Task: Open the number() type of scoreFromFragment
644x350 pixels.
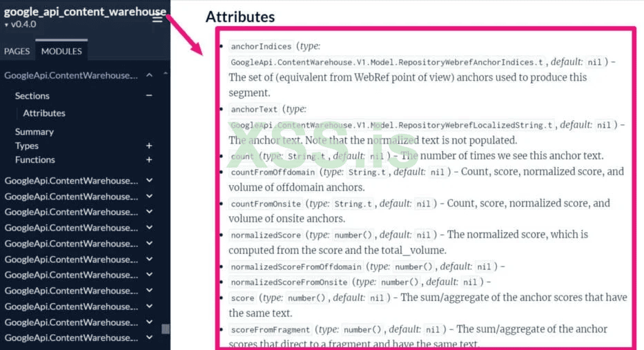Action: [362, 329]
